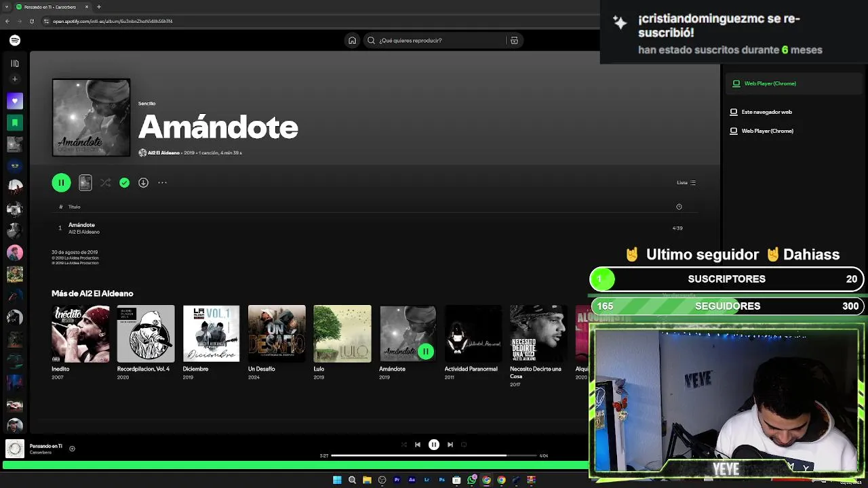
Task: Toggle repeat in the bottom player bar
Action: tap(464, 445)
